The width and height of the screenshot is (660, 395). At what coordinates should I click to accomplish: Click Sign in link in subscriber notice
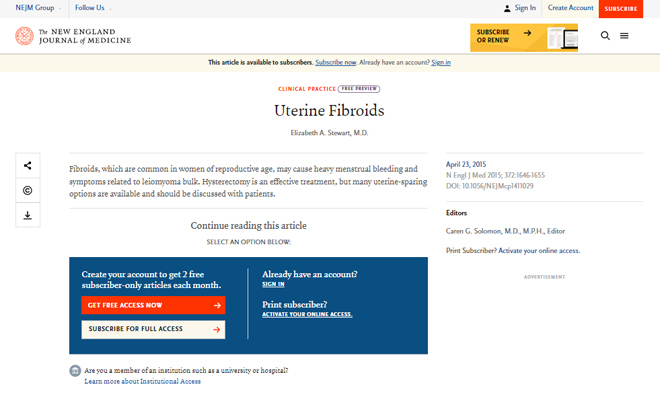[x=441, y=62]
